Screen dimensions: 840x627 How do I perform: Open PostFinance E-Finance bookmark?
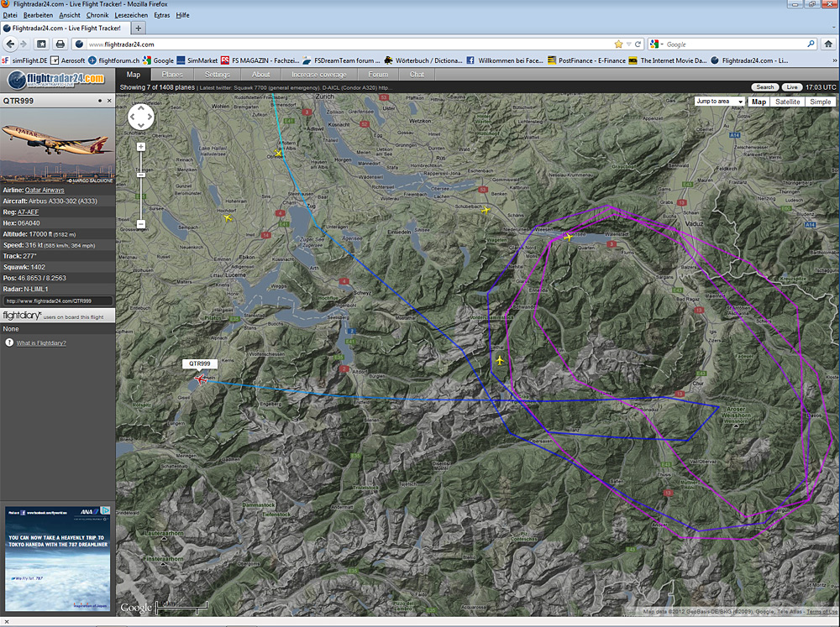(x=586, y=60)
